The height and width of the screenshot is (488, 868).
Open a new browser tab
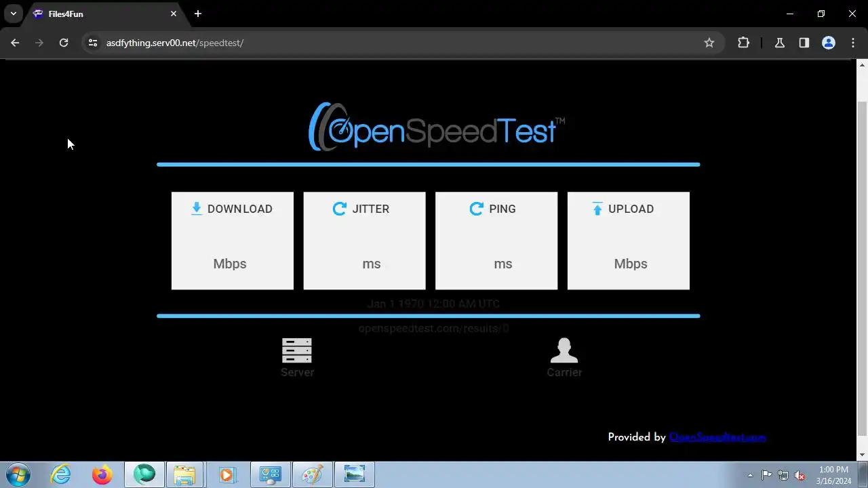pyautogui.click(x=198, y=14)
